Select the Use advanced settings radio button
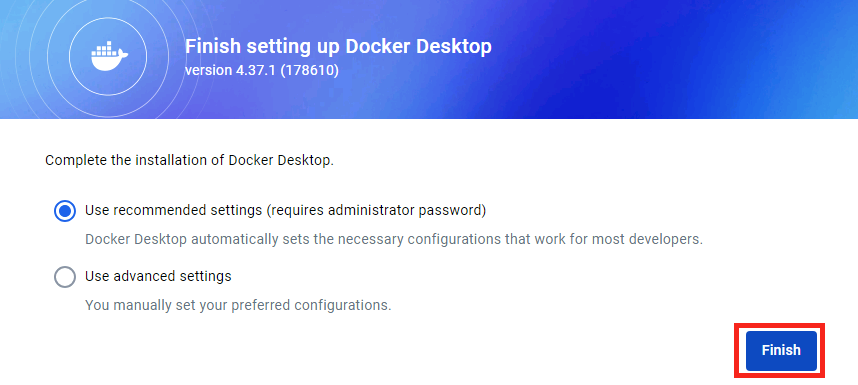This screenshot has width=858, height=385. point(65,277)
